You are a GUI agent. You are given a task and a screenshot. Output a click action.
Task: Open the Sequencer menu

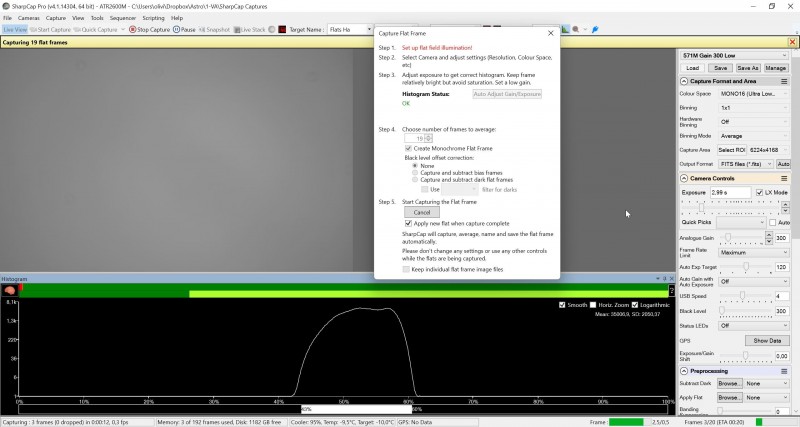coord(122,18)
